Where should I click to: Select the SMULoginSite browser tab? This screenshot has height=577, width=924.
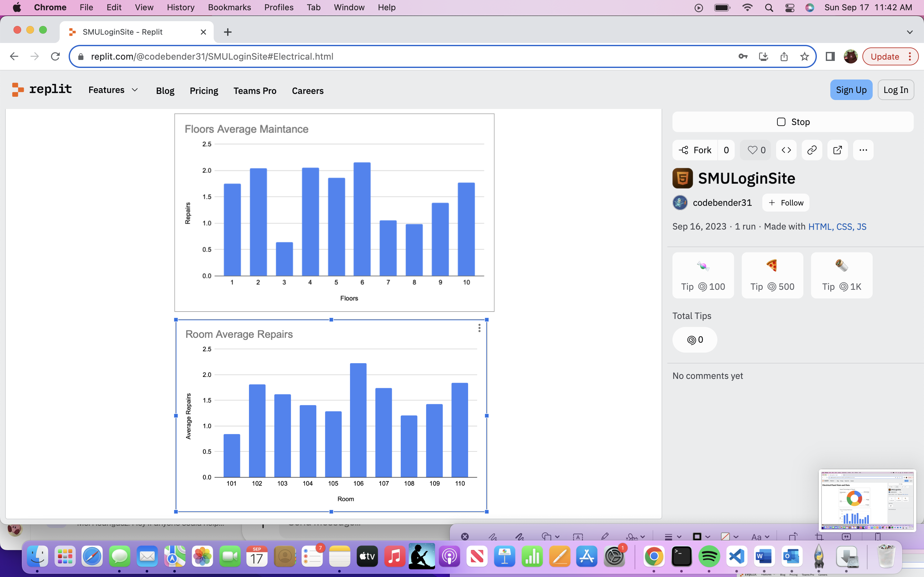pyautogui.click(x=130, y=32)
